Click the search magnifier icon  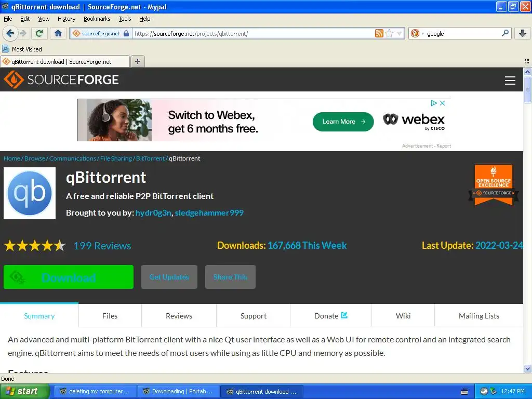[x=505, y=33]
